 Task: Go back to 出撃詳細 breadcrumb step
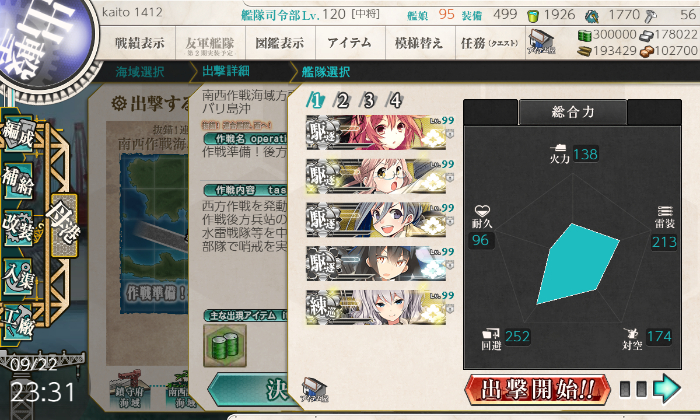[x=226, y=71]
